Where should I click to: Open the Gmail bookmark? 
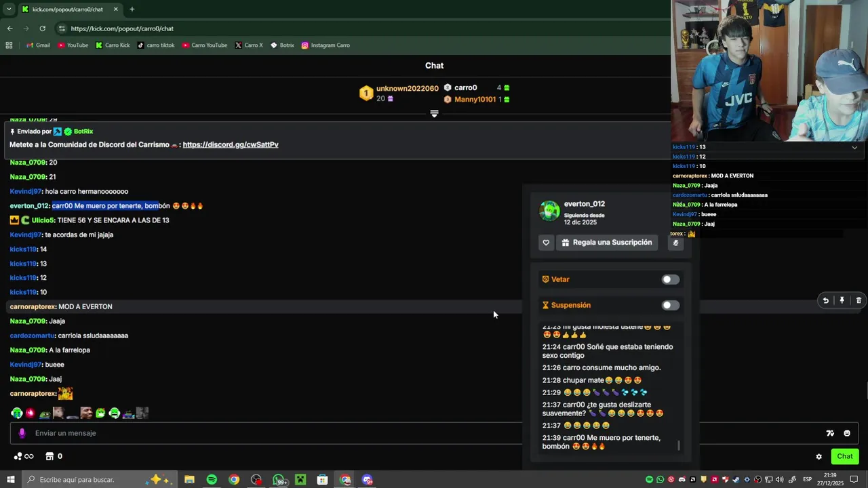pyautogui.click(x=38, y=45)
